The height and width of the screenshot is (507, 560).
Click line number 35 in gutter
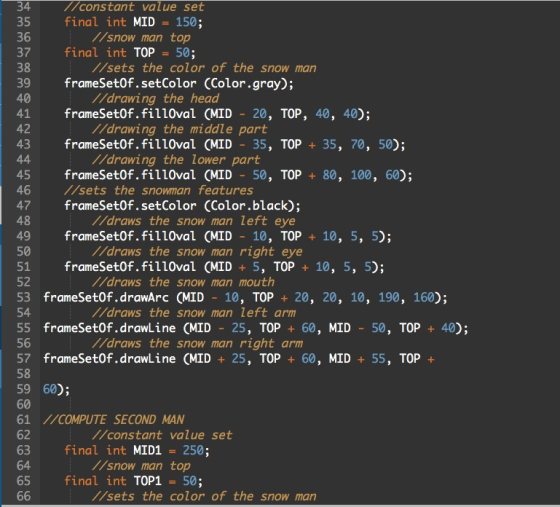tap(24, 22)
